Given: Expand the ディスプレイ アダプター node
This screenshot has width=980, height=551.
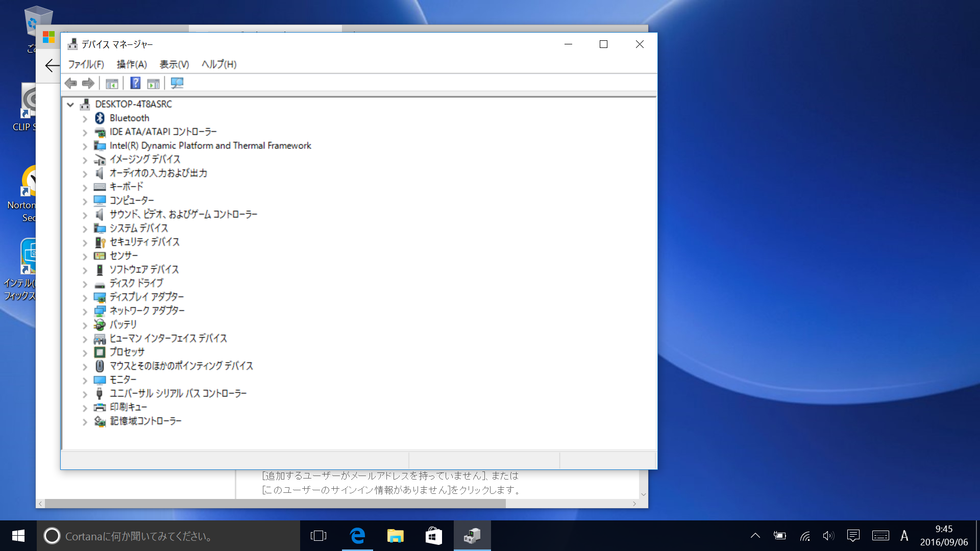Looking at the screenshot, I should (85, 297).
